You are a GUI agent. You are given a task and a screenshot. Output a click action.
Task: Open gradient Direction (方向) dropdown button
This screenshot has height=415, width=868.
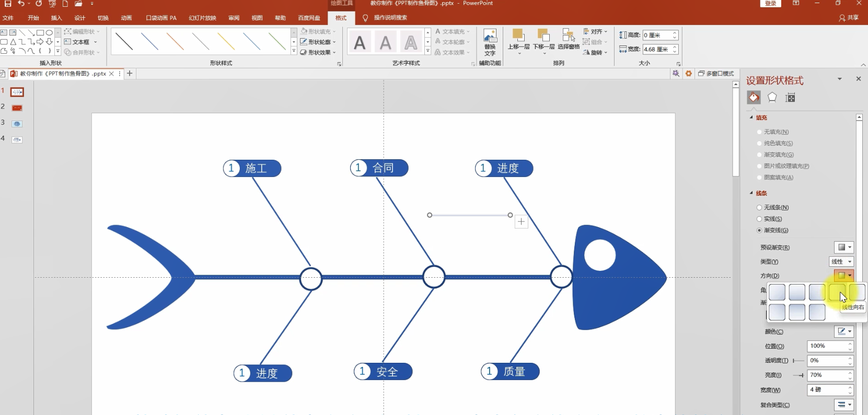pos(843,275)
